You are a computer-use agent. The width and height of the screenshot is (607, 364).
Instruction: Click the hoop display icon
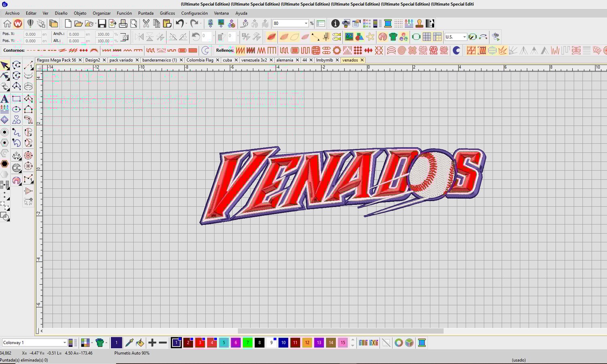[416, 37]
